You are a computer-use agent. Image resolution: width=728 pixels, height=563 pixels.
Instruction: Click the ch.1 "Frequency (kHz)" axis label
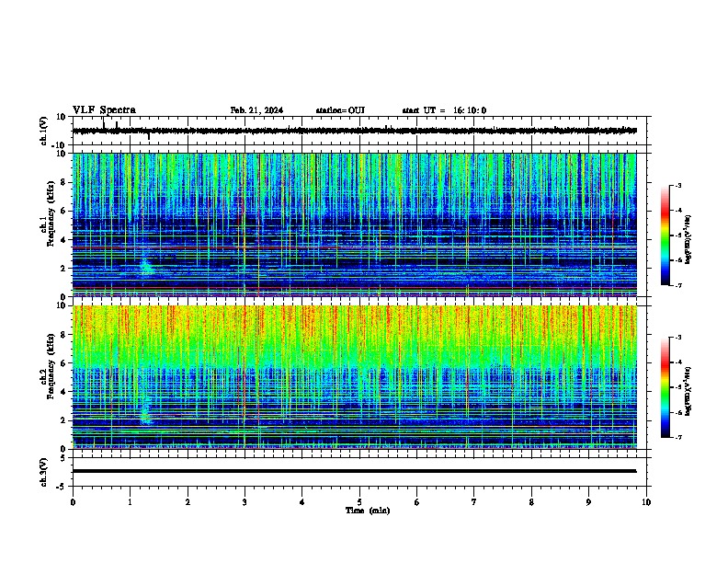point(51,214)
